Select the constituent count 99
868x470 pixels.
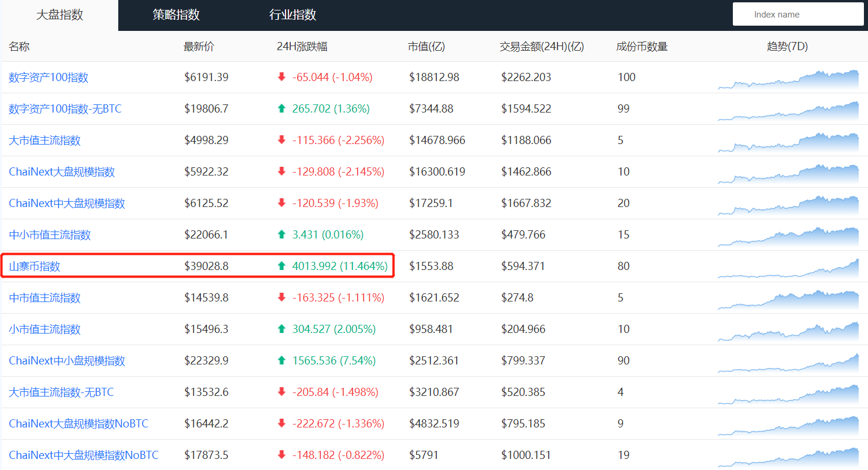623,108
